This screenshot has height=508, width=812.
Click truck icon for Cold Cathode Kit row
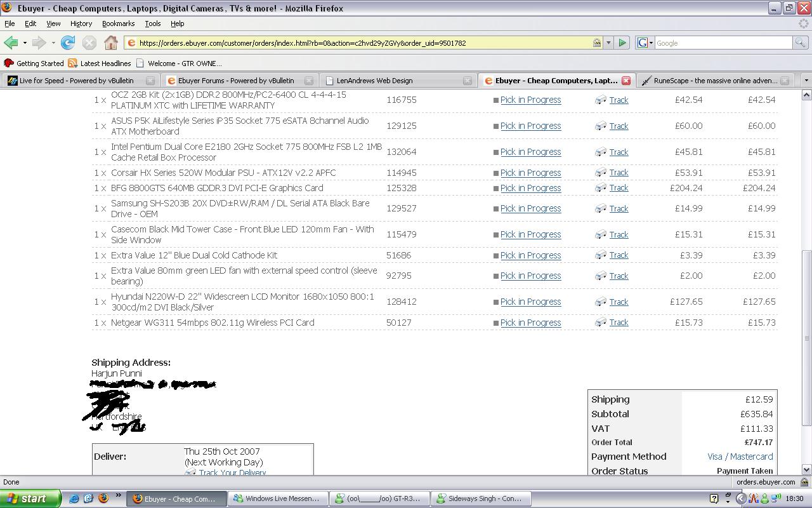pyautogui.click(x=600, y=255)
